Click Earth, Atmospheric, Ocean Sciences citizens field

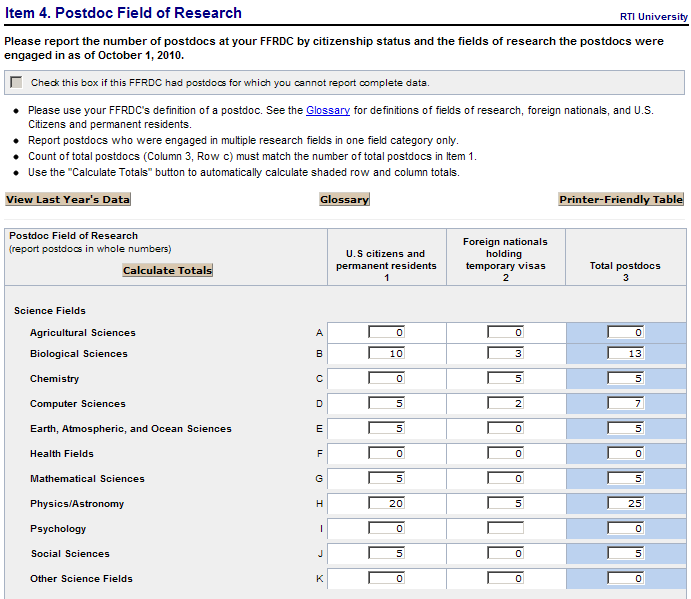click(x=386, y=429)
